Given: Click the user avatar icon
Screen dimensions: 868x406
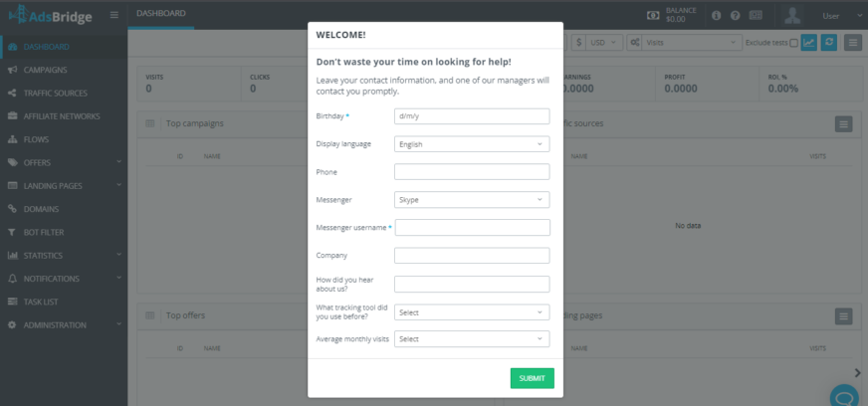Looking at the screenshot, I should point(792,15).
